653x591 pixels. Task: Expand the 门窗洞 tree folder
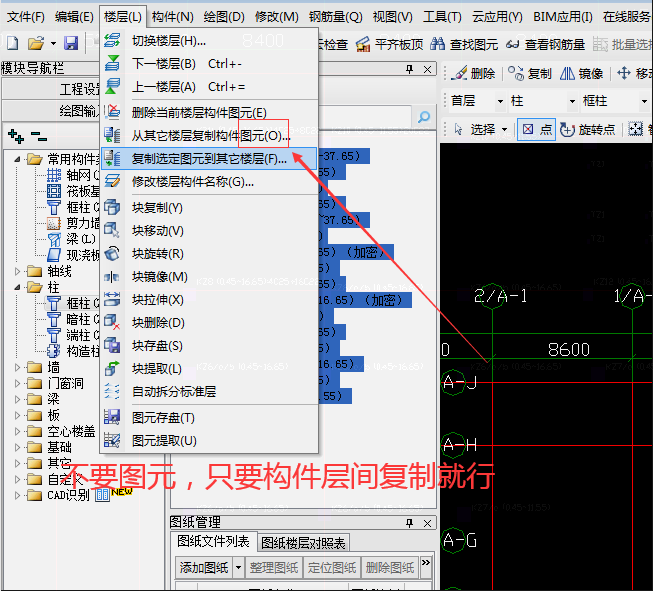(x=17, y=383)
